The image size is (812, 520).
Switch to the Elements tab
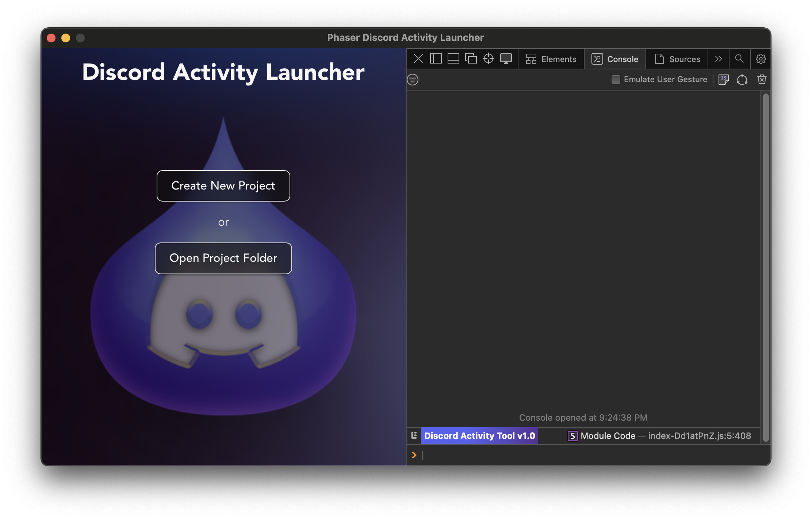(x=551, y=59)
